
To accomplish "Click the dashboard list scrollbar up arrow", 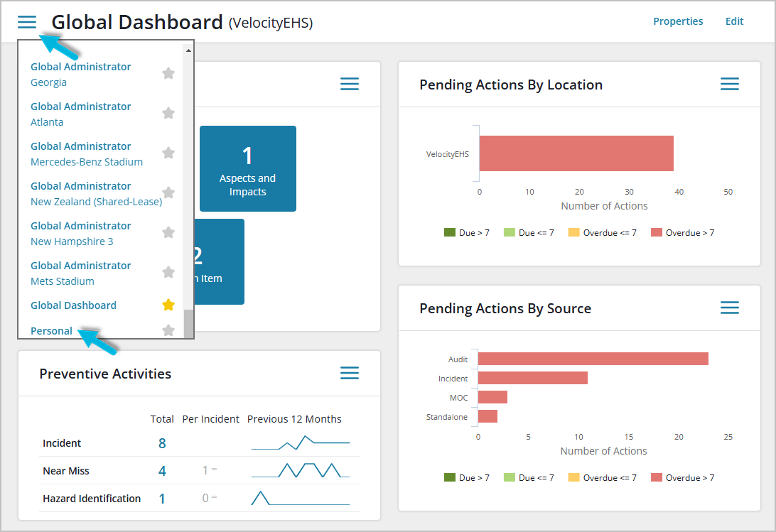I will pos(188,50).
